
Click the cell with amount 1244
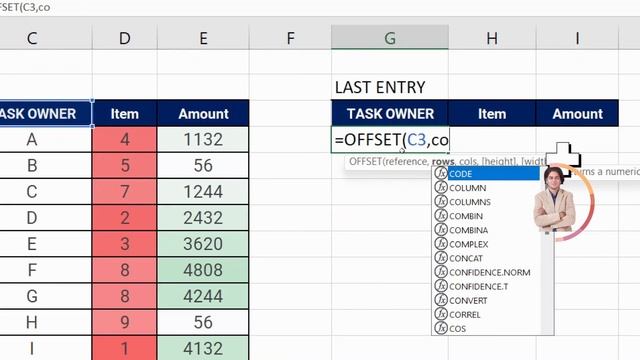click(203, 192)
